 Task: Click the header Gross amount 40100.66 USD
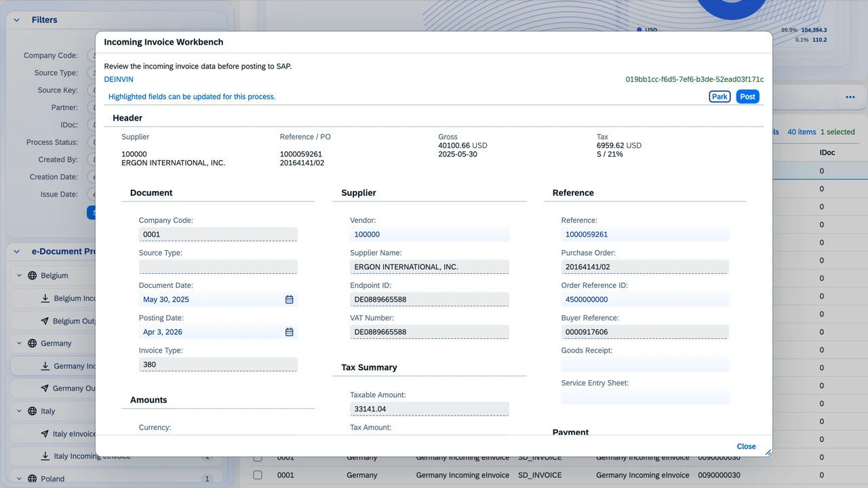tap(462, 146)
